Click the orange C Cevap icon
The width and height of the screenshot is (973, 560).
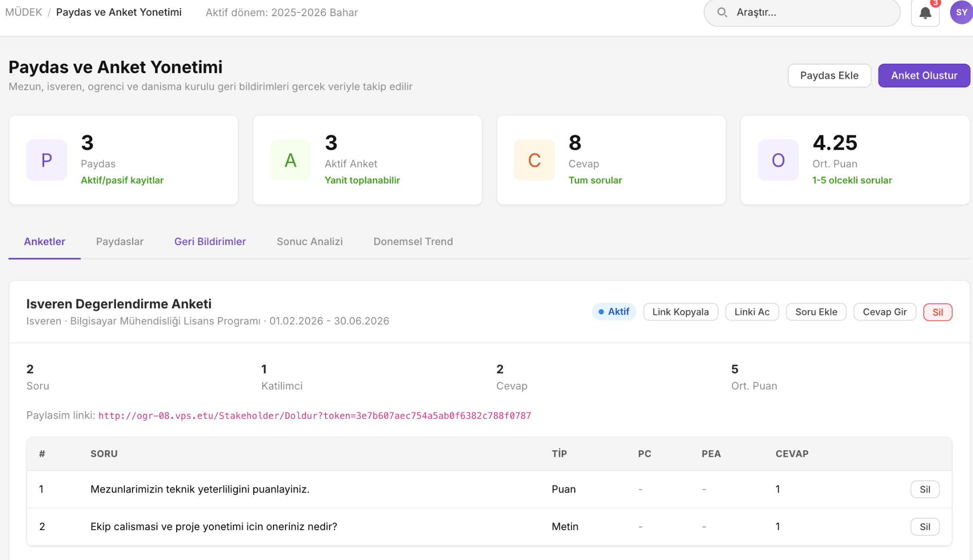click(534, 160)
